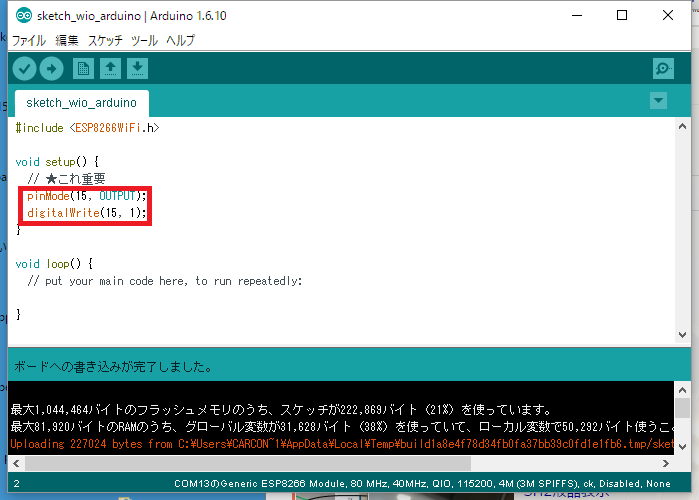Click the Arduino logo in title bar
This screenshot has width=699, height=500.
tap(24, 16)
